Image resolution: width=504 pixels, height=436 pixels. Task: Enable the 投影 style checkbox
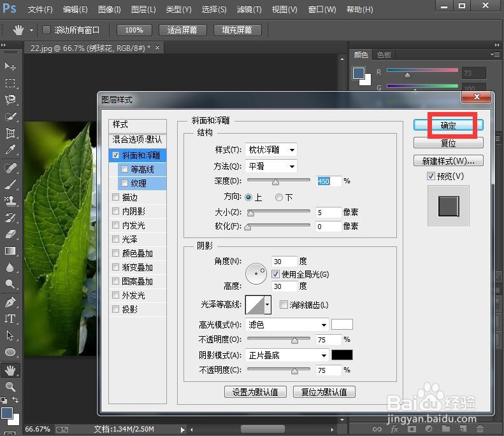coord(116,309)
